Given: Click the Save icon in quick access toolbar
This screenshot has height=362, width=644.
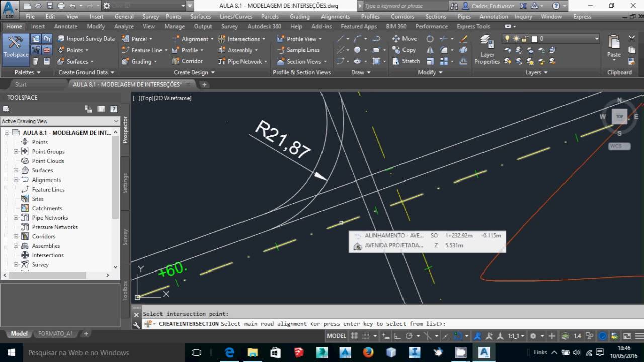Looking at the screenshot, I should [x=50, y=6].
